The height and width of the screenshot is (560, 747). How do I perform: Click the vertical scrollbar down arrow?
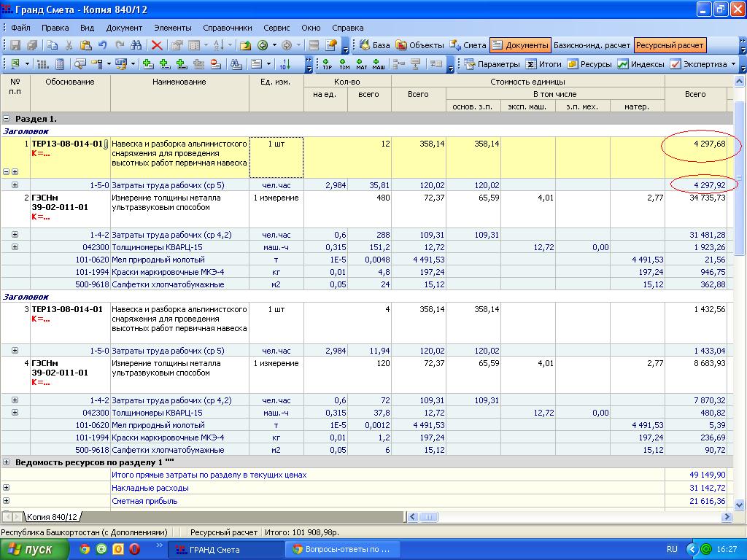[x=740, y=505]
